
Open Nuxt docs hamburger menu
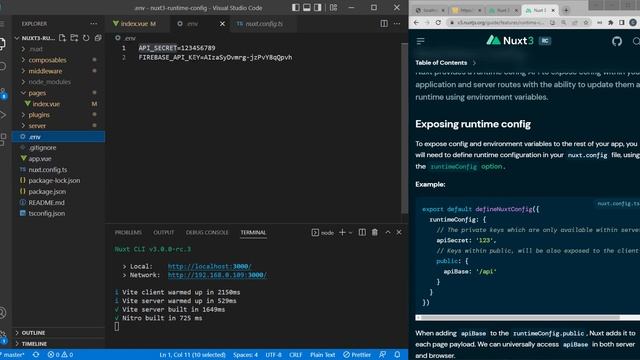coord(420,41)
